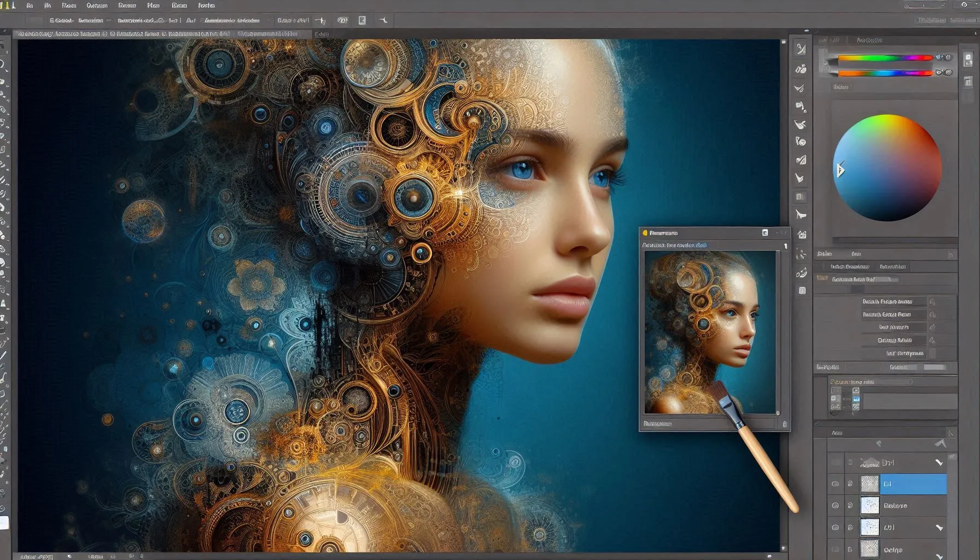Click the blue-highlighted small icon in the swatch grid
Image resolution: width=980 pixels, height=560 pixels.
coord(856,399)
